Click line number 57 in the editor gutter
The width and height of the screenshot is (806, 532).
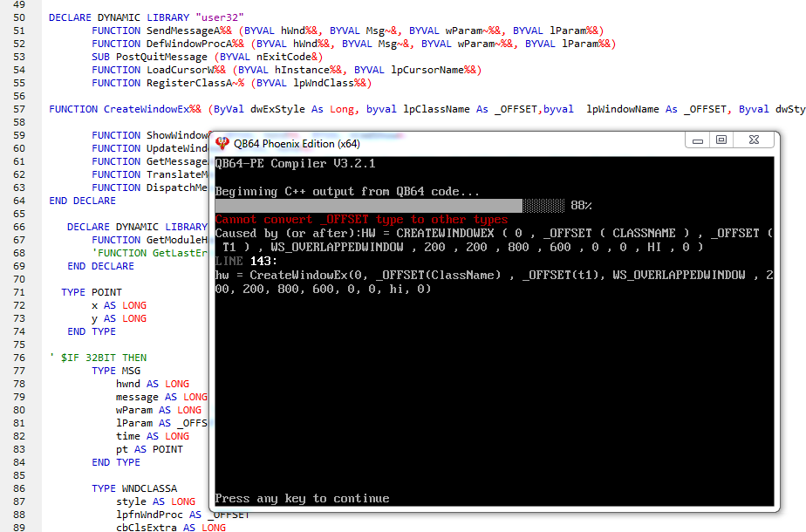[x=19, y=109]
